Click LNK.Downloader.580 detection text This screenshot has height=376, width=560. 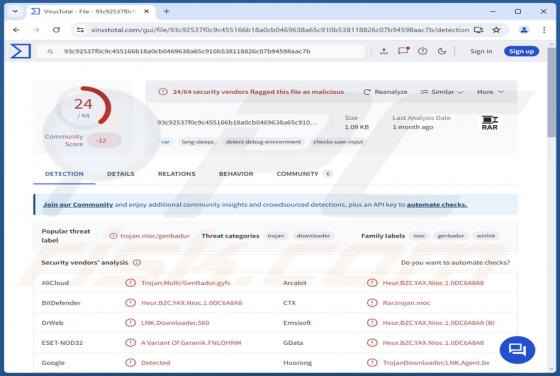pyautogui.click(x=175, y=323)
